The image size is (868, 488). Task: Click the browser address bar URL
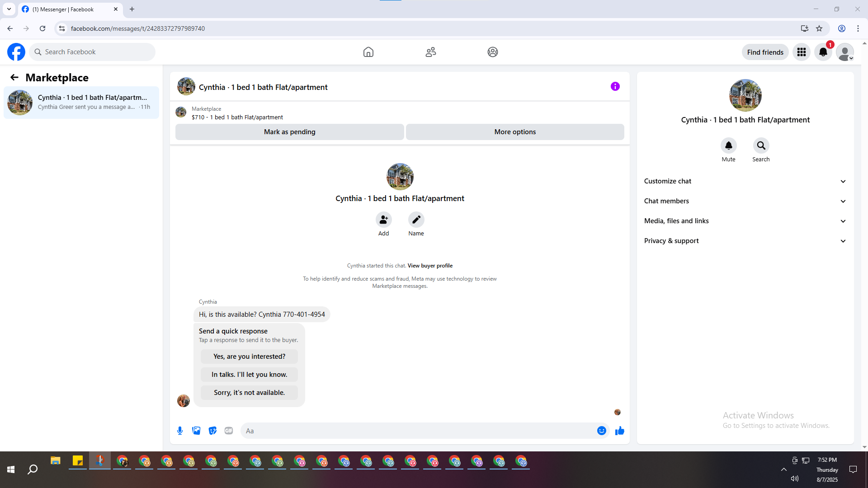tap(138, 28)
